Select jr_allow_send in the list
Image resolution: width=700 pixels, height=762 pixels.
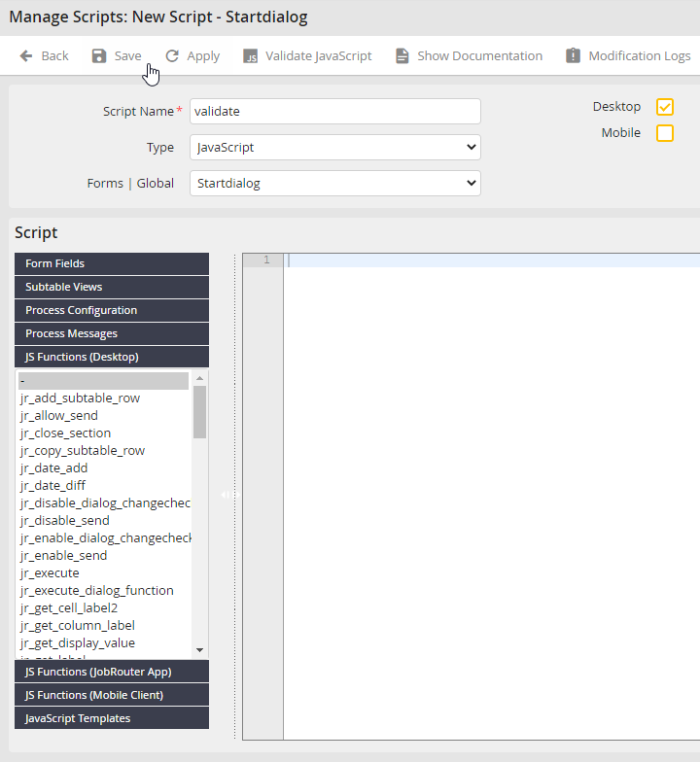103,416
